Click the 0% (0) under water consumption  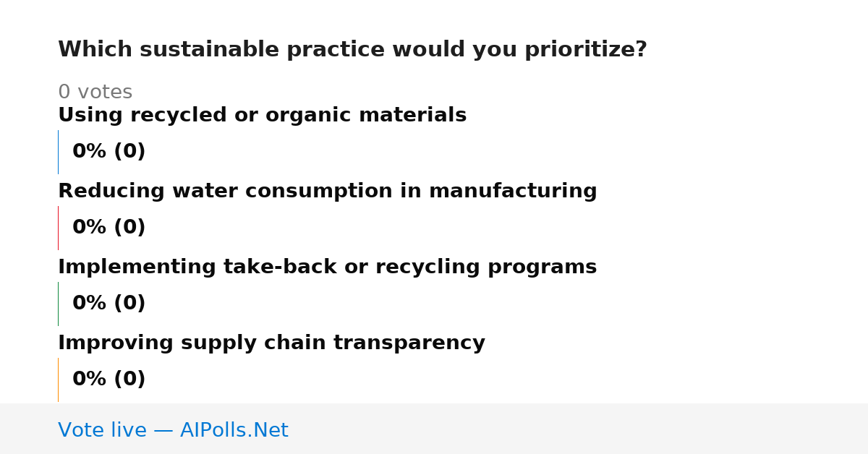click(x=109, y=228)
